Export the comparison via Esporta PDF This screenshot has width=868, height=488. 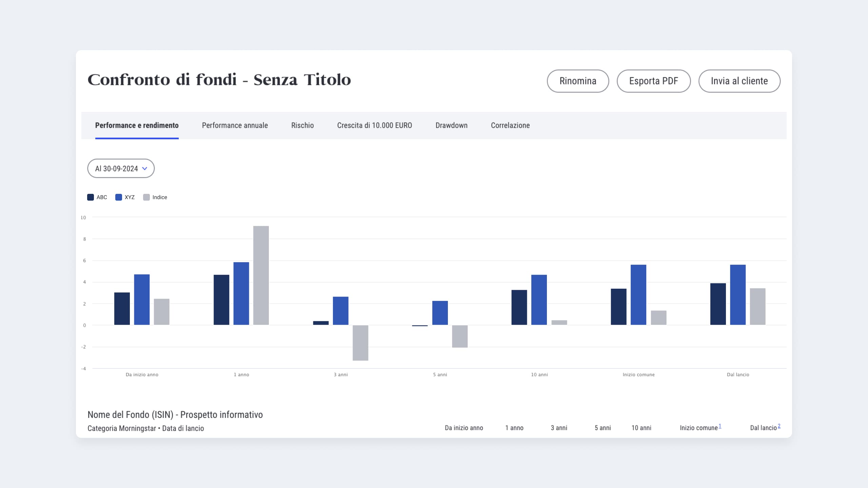pyautogui.click(x=653, y=81)
